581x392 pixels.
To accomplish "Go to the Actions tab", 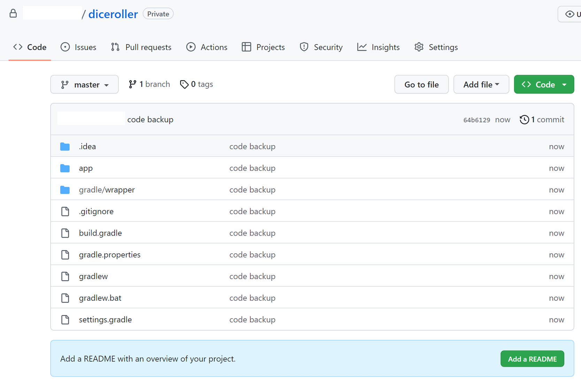I will pyautogui.click(x=207, y=47).
